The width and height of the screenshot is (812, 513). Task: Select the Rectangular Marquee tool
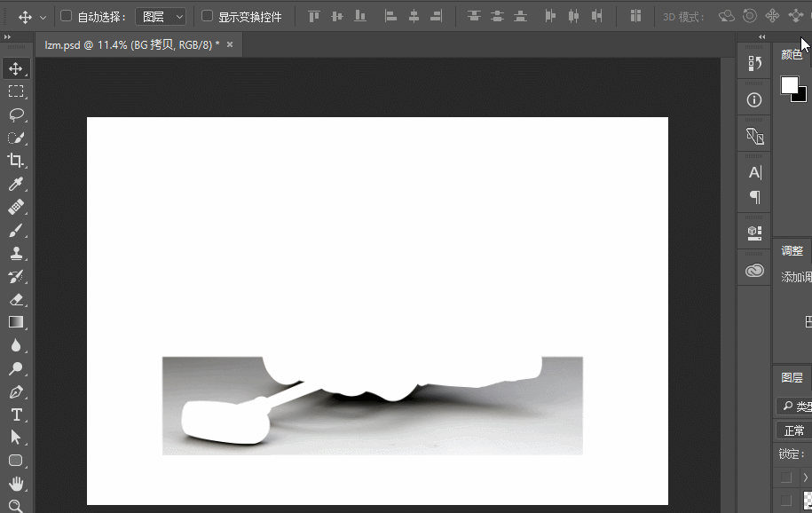tap(16, 91)
